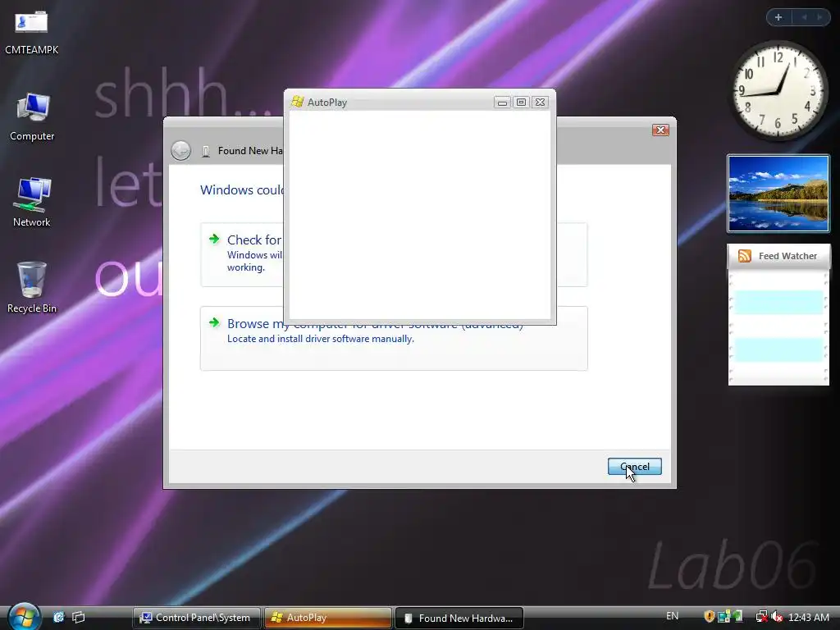The width and height of the screenshot is (840, 630).
Task: Click the Feed Watcher gadget title
Action: 787,256
